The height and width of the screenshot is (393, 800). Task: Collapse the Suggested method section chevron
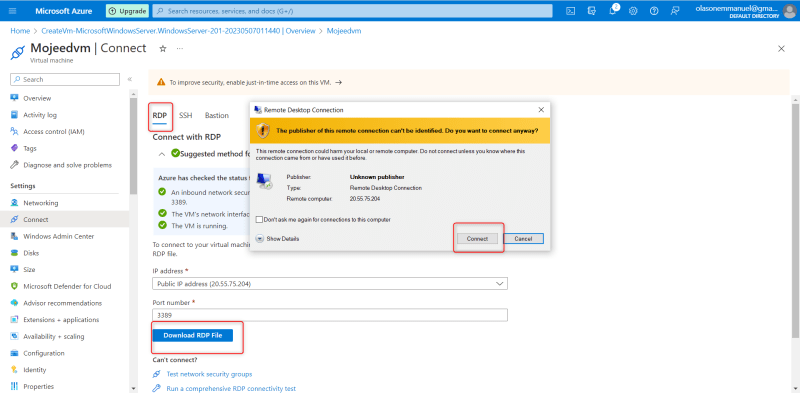click(x=161, y=154)
